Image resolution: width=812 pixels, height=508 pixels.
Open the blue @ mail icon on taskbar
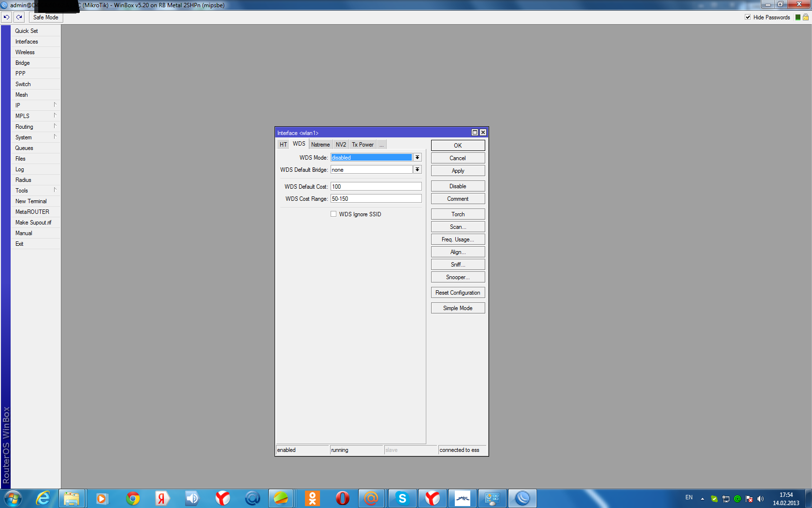coord(252,498)
